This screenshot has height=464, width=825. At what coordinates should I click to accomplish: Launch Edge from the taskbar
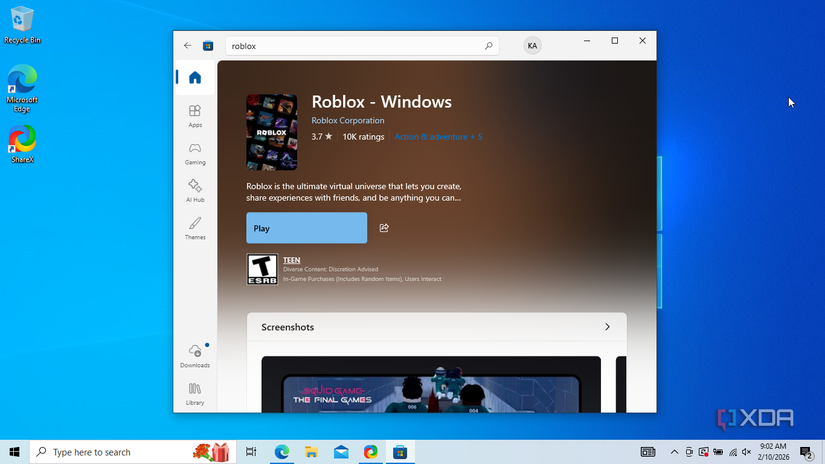pyautogui.click(x=281, y=452)
